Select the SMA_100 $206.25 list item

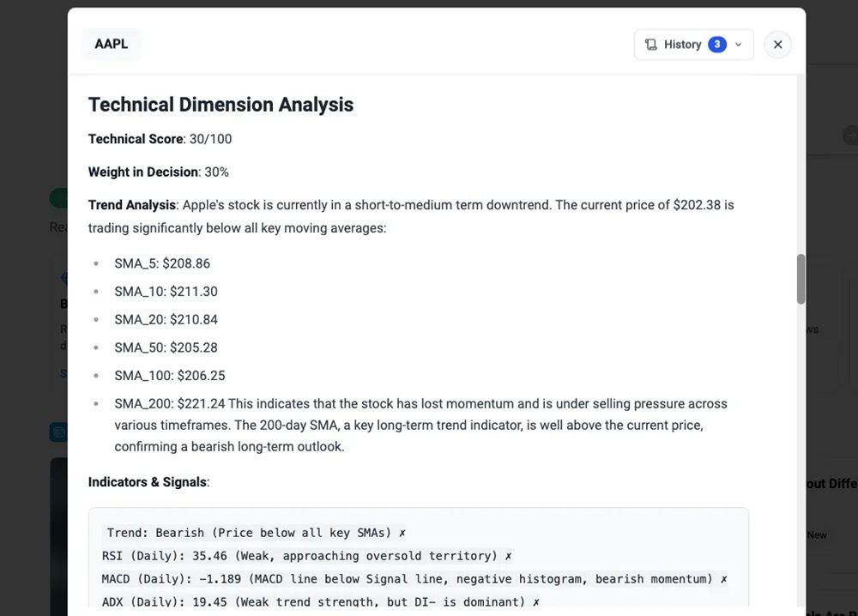click(170, 376)
